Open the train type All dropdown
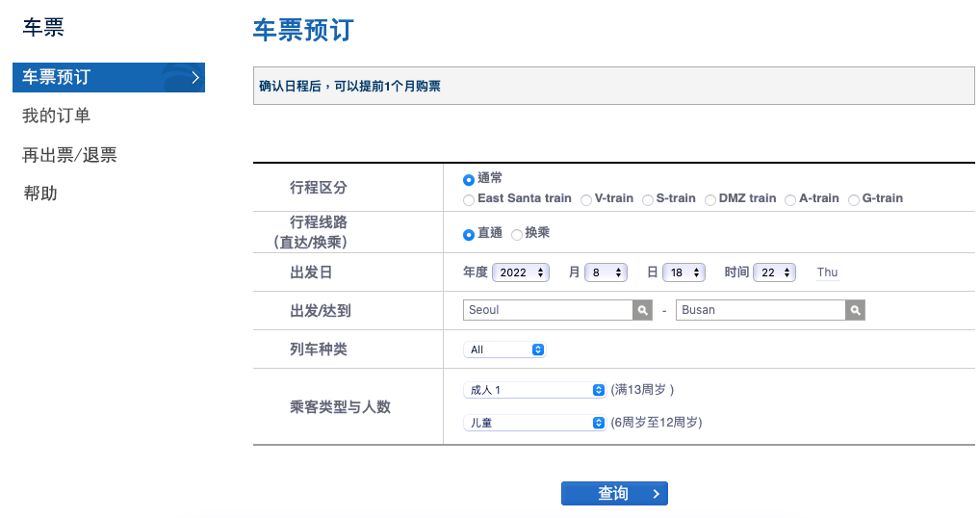Image resolution: width=980 pixels, height=518 pixels. click(504, 350)
